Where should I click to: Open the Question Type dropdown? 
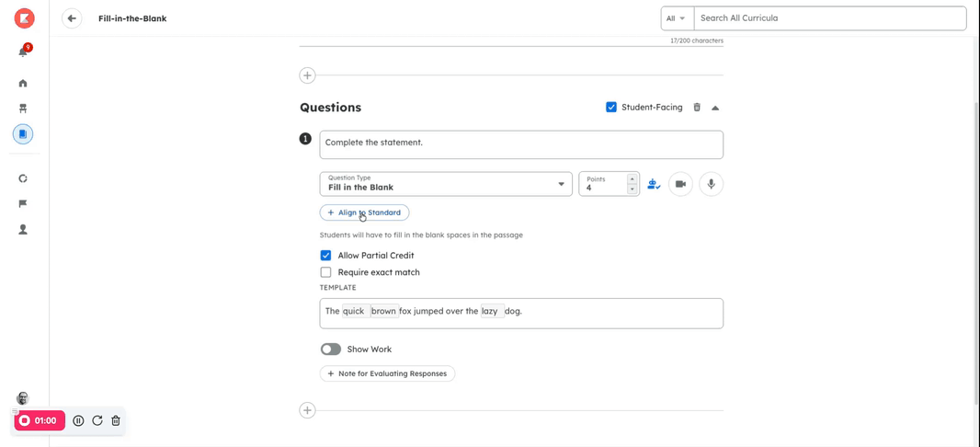click(446, 184)
